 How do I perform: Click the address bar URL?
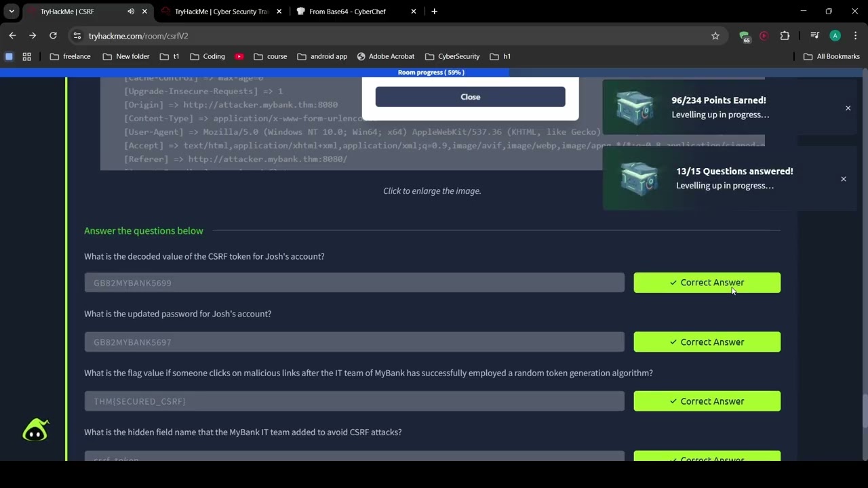[x=138, y=36]
